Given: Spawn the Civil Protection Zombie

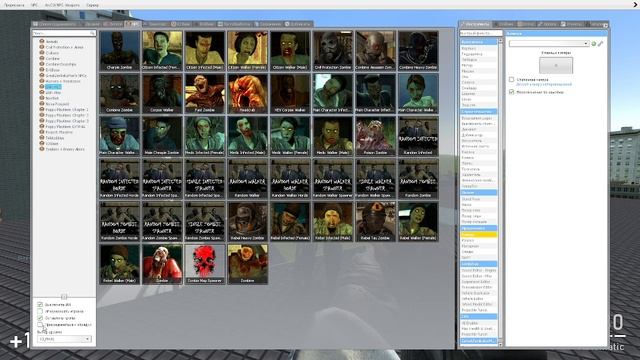Looking at the screenshot, I should pyautogui.click(x=333, y=51).
